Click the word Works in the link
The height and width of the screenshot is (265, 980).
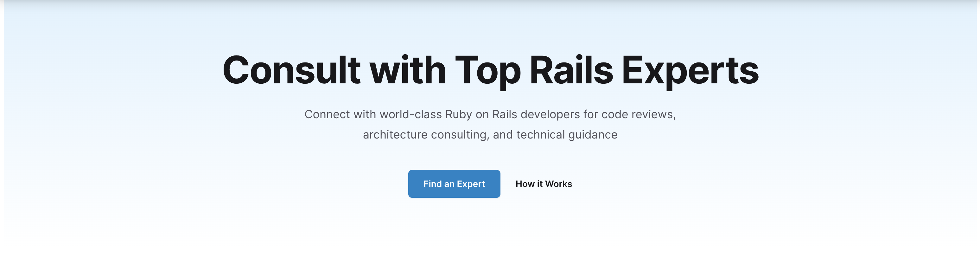[x=558, y=184]
